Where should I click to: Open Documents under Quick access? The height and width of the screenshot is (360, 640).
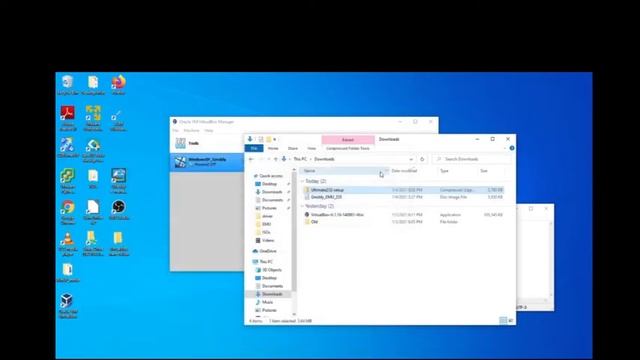[x=272, y=200]
